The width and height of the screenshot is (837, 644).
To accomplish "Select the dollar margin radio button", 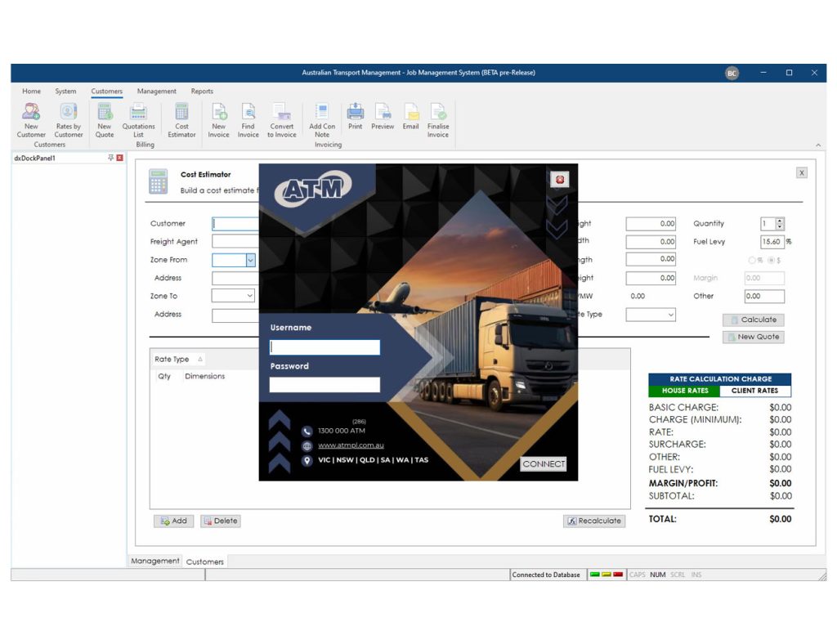I will pyautogui.click(x=770, y=260).
